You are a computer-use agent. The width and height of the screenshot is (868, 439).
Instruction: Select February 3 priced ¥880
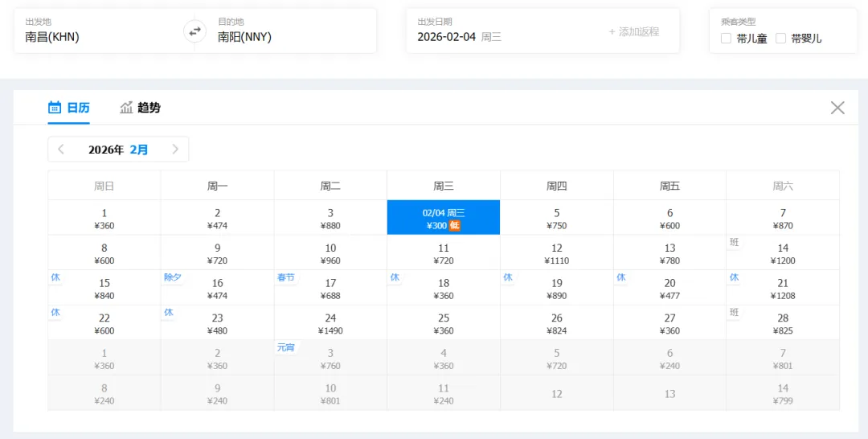tap(330, 218)
